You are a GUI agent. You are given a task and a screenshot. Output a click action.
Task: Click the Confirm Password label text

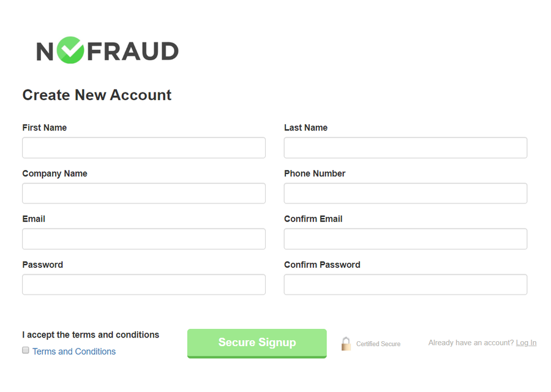coord(322,265)
